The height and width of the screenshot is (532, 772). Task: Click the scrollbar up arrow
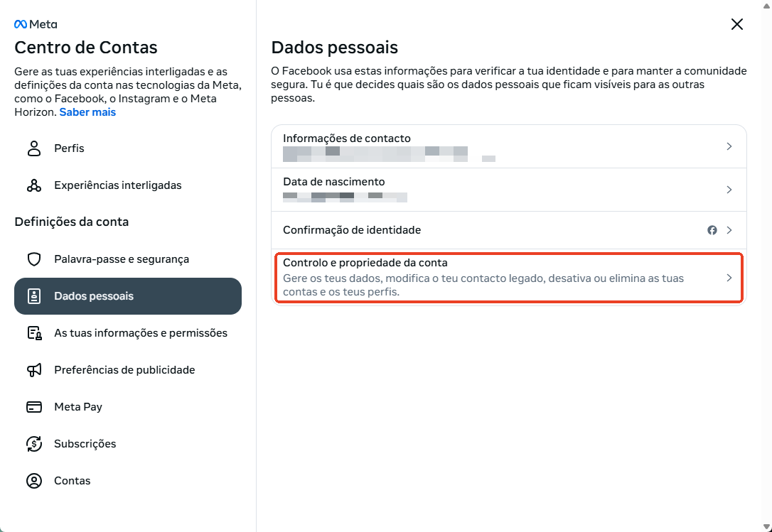767,6
